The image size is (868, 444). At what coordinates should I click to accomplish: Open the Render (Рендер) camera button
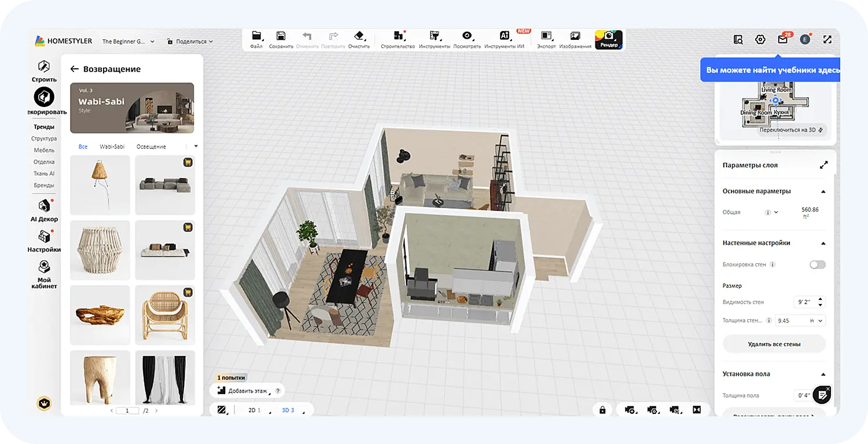(x=609, y=39)
